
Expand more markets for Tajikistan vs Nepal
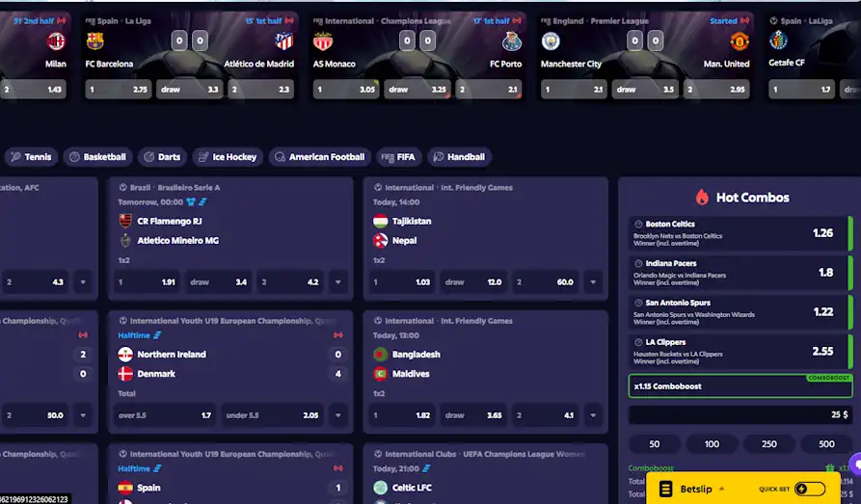[x=593, y=282]
